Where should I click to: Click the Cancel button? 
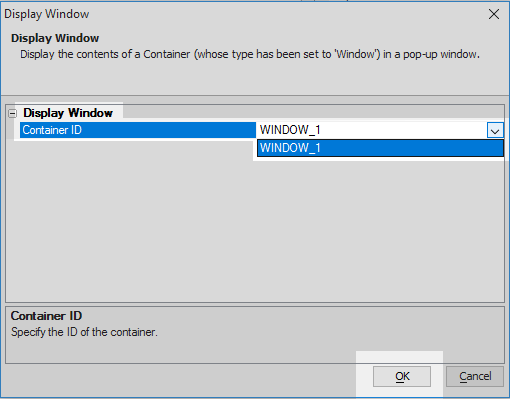475,376
